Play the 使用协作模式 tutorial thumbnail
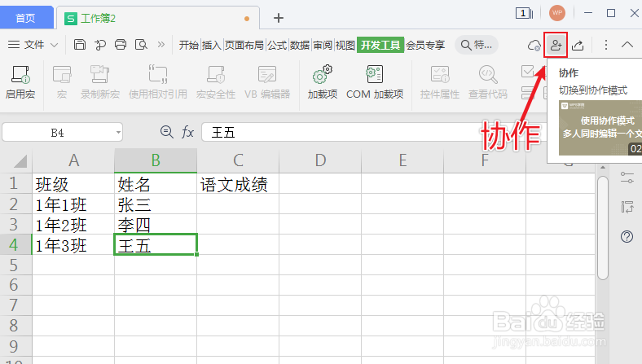The image size is (642, 364). tap(600, 128)
